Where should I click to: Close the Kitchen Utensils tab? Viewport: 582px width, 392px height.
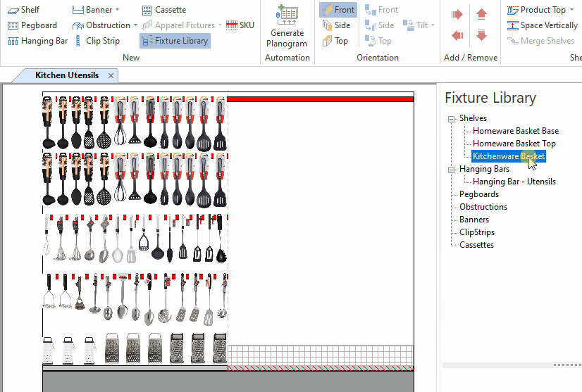click(x=111, y=76)
